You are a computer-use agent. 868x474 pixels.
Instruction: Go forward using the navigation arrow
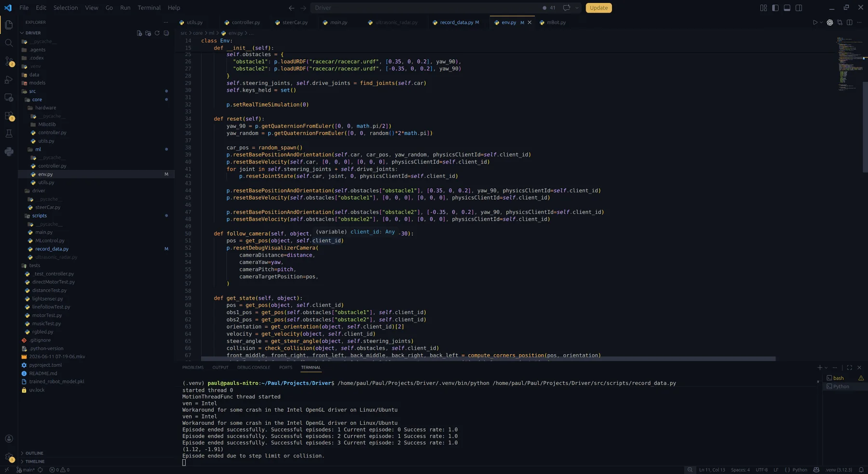tap(303, 8)
